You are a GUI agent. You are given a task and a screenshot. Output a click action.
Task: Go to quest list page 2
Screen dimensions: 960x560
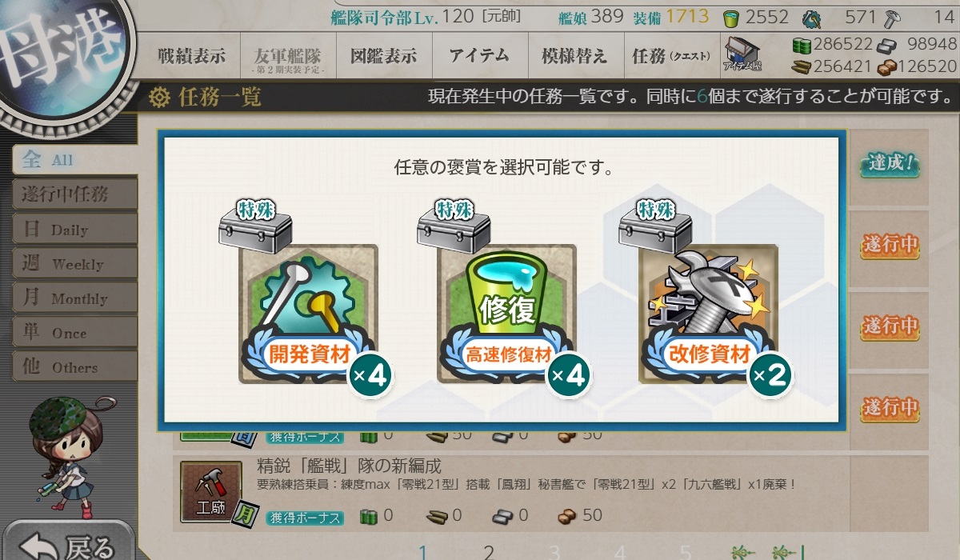click(489, 551)
